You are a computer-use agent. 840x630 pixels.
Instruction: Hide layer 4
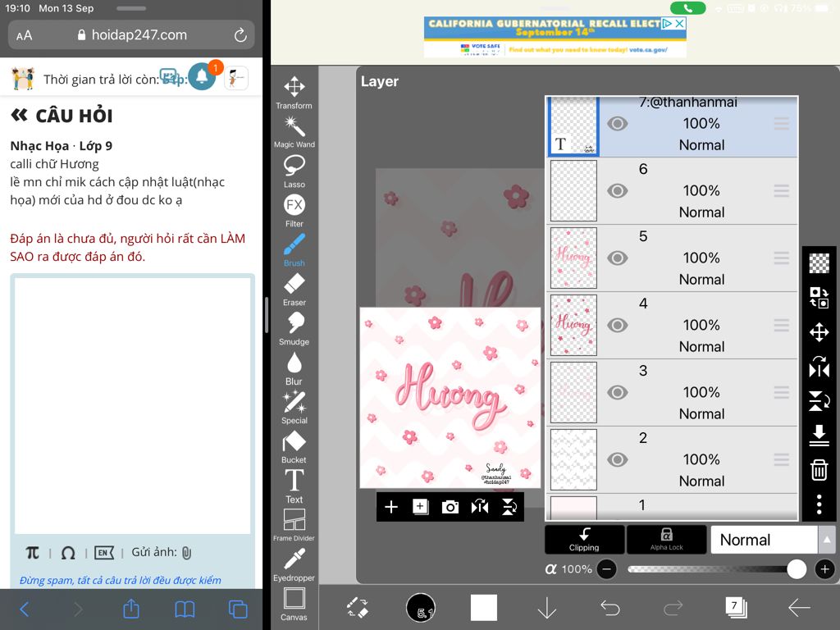pos(617,325)
